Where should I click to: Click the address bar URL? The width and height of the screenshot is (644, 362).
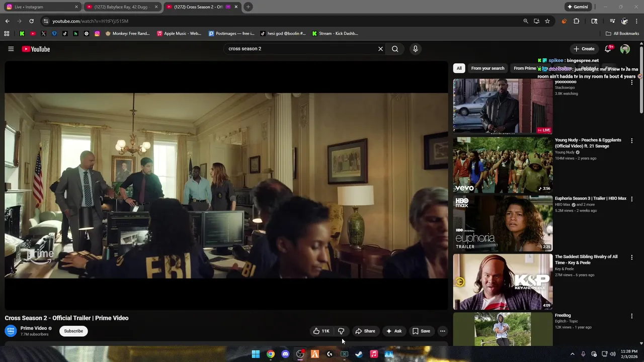click(x=91, y=21)
